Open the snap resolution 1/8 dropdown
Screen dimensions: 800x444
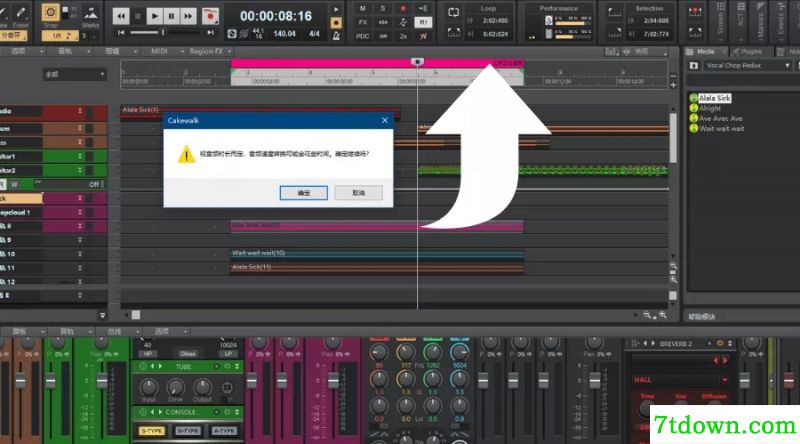point(59,36)
